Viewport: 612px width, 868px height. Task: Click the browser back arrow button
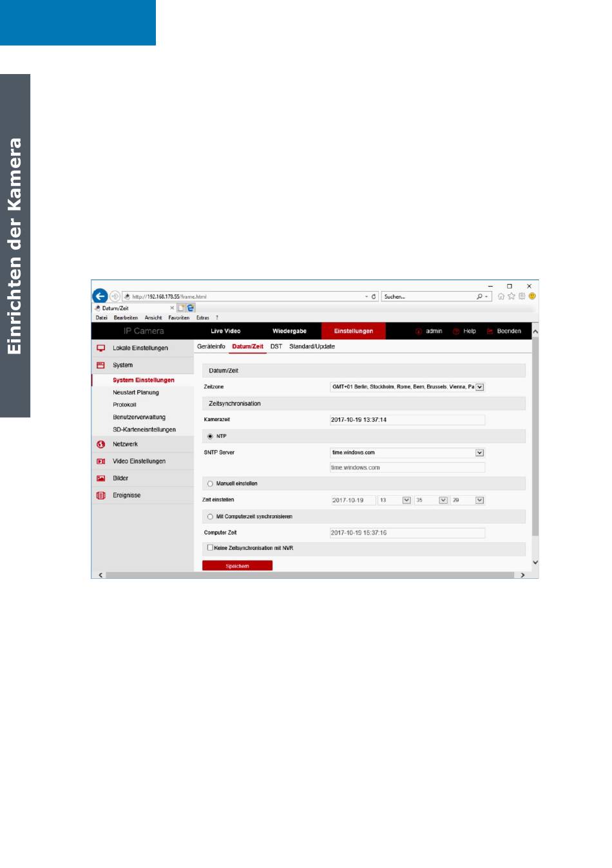click(x=100, y=296)
